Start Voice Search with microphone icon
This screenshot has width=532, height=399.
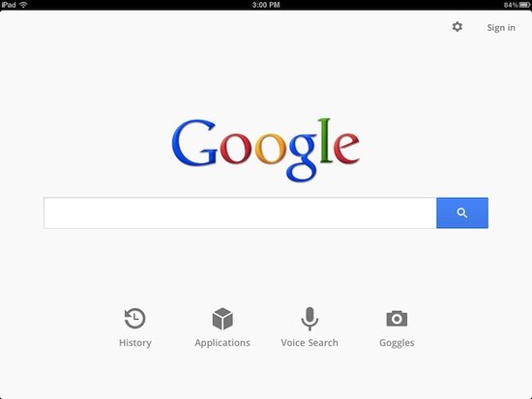pyautogui.click(x=310, y=319)
